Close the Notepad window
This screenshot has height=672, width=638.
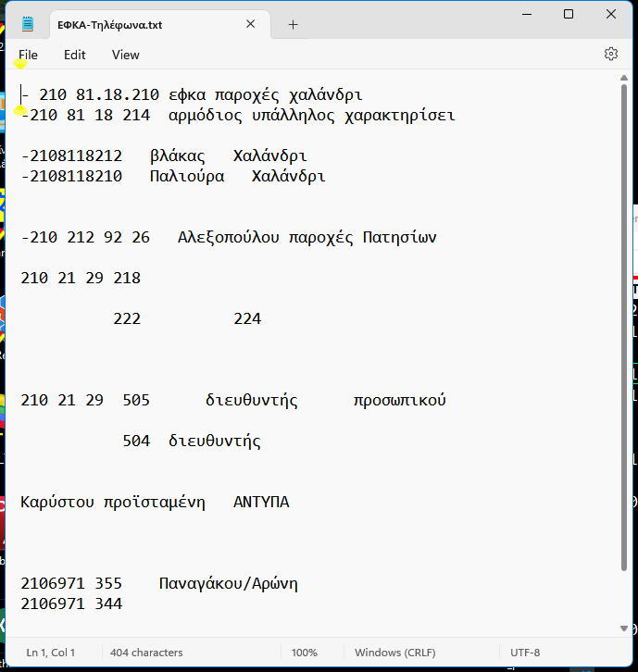click(x=611, y=14)
